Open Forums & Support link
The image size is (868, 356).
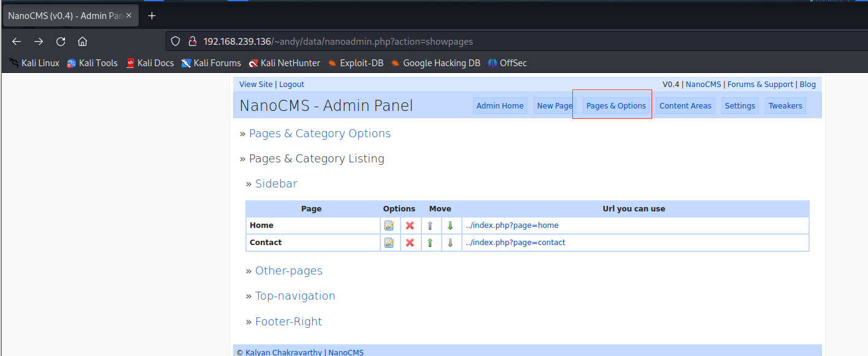(760, 85)
